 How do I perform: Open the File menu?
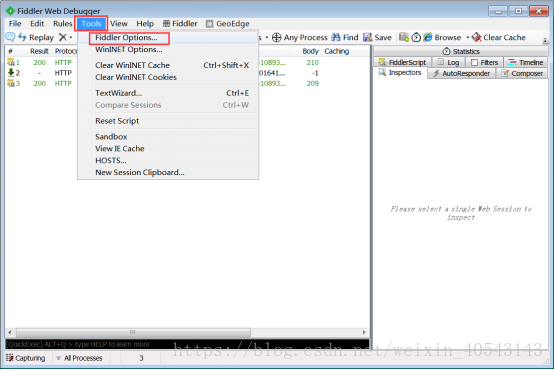[x=15, y=24]
